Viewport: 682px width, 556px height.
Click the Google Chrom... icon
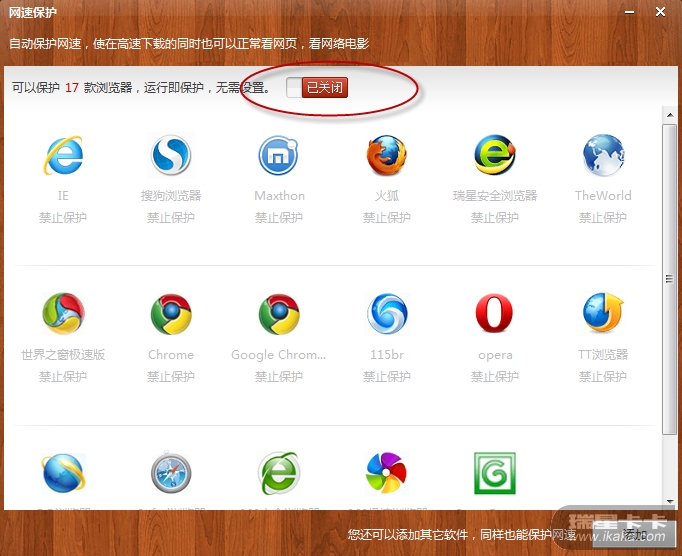pyautogui.click(x=279, y=314)
